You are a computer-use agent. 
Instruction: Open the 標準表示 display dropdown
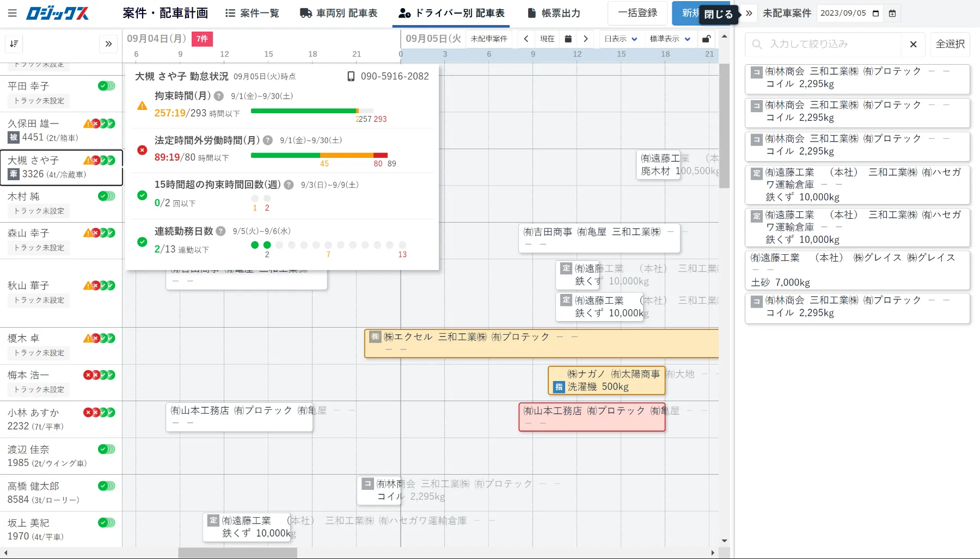tap(670, 39)
